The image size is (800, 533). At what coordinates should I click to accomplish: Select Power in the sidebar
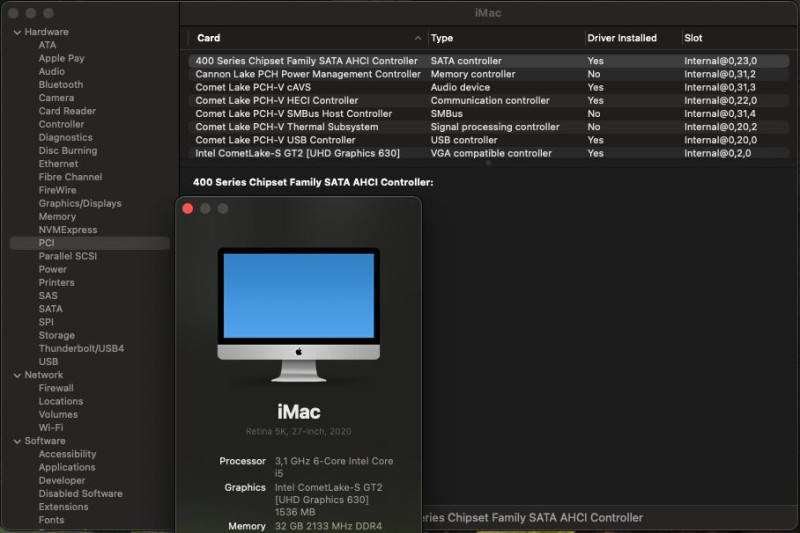point(53,269)
